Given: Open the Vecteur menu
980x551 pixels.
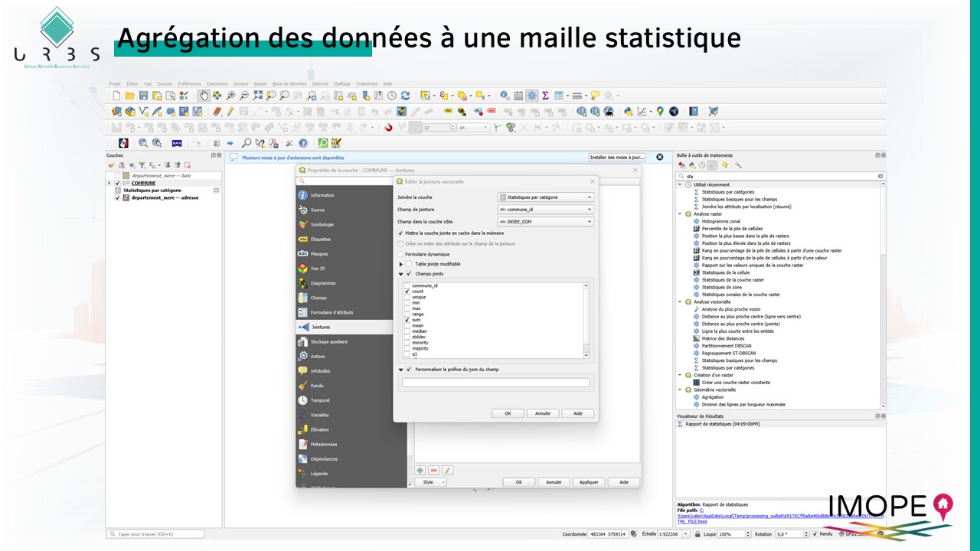Looking at the screenshot, I should pos(241,83).
